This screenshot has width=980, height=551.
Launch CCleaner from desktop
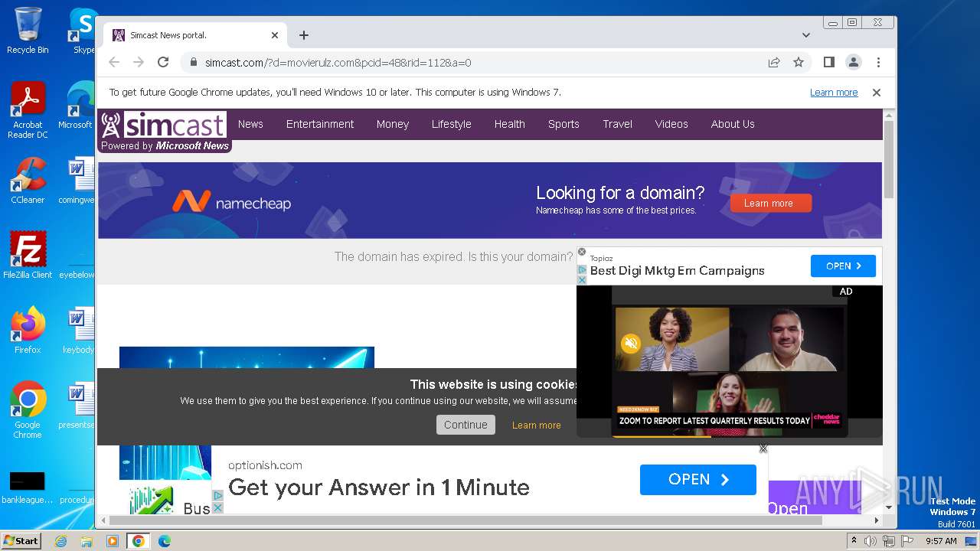[28, 181]
